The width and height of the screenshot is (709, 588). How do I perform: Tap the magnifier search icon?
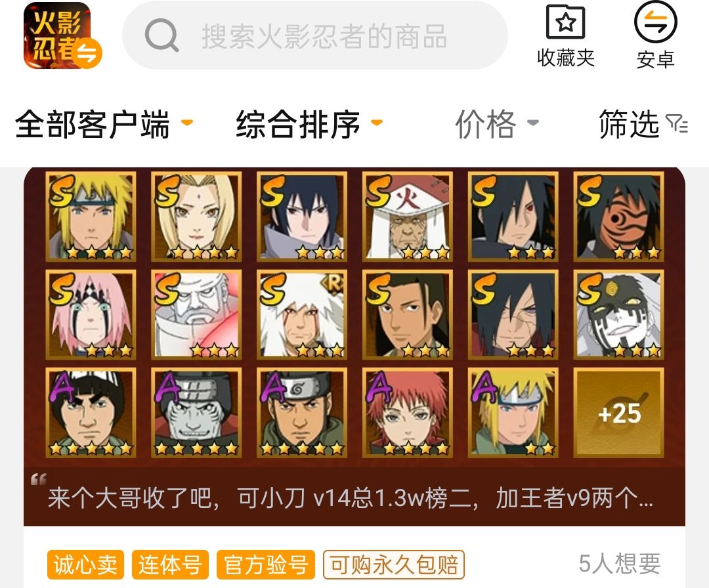pos(161,35)
